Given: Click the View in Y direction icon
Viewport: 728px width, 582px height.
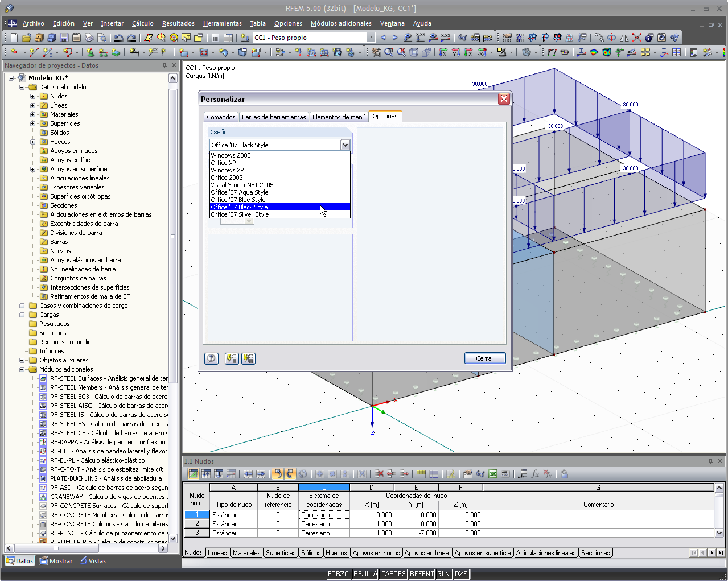Looking at the screenshot, I should (x=455, y=52).
